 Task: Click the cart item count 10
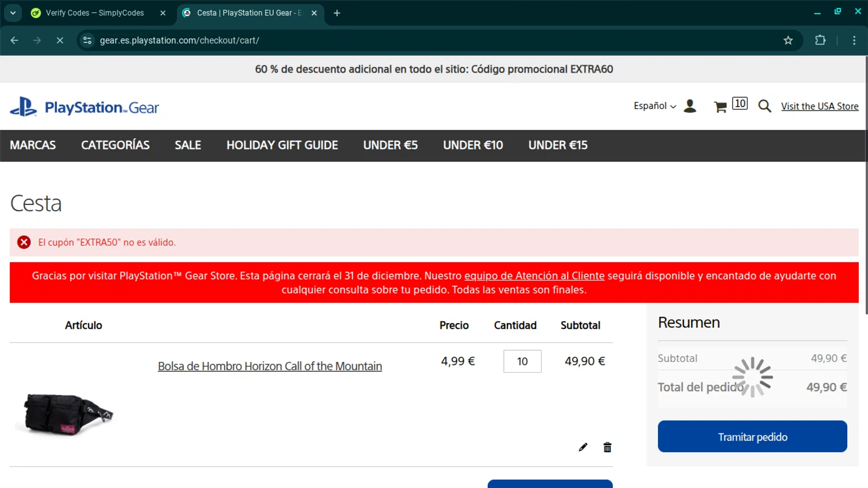[x=740, y=104]
